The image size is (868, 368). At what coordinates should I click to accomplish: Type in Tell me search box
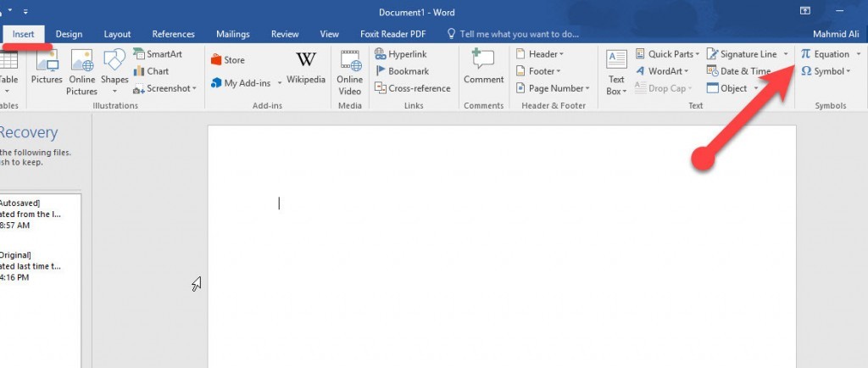click(x=519, y=34)
